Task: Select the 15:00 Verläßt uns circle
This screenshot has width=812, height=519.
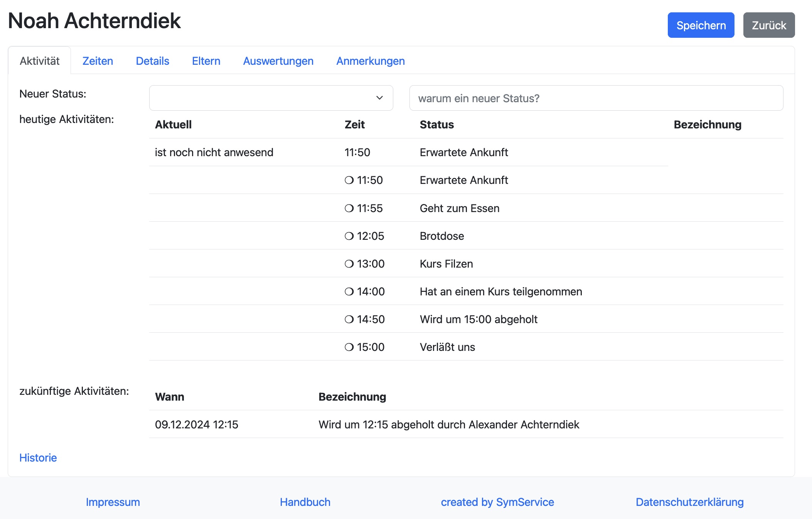Action: (x=349, y=347)
